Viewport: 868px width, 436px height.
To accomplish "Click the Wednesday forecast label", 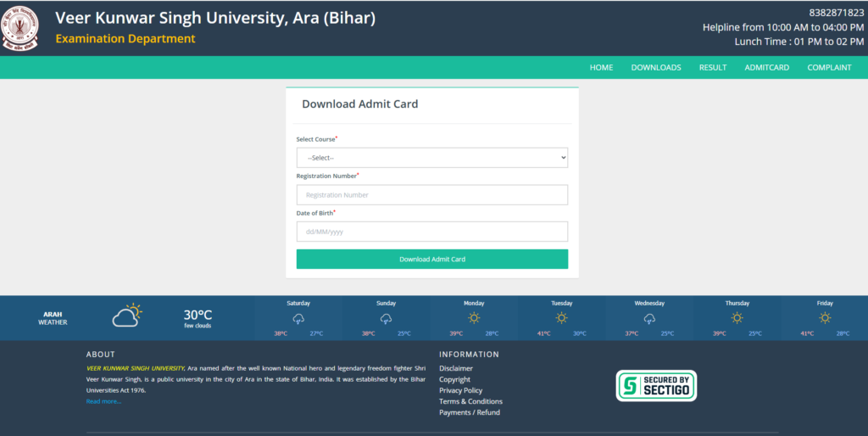I will coord(649,303).
